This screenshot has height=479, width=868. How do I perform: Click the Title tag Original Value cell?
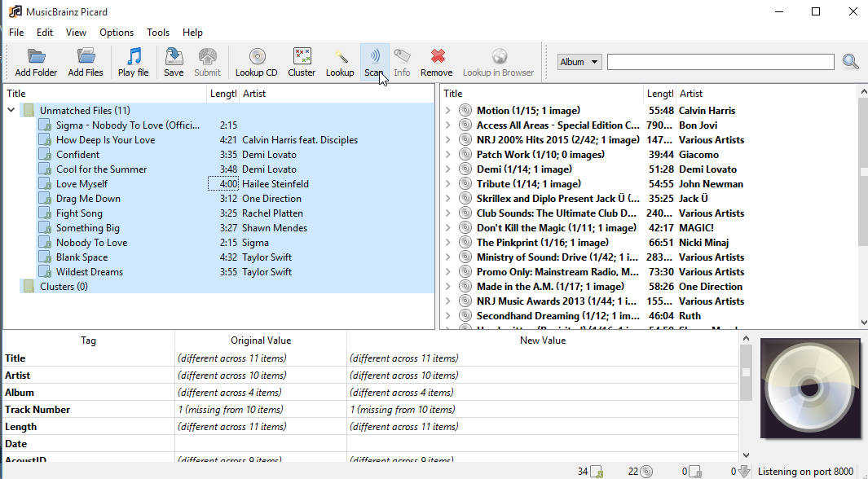[261, 358]
